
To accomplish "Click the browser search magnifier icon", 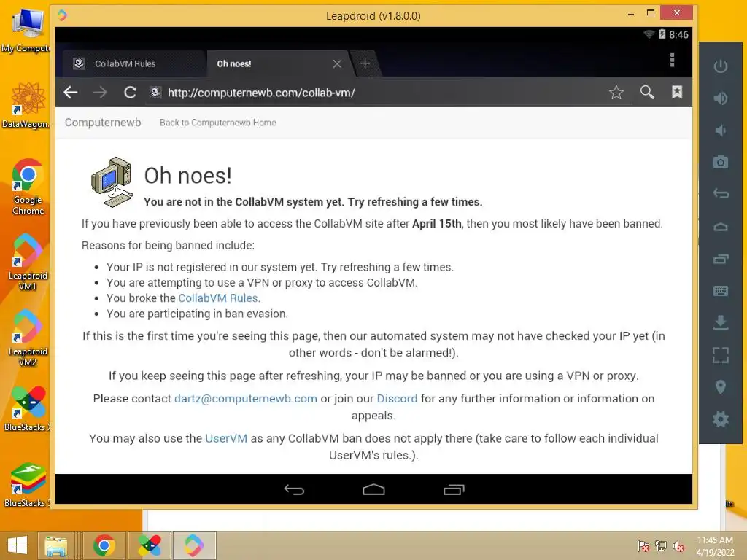I will pos(647,92).
